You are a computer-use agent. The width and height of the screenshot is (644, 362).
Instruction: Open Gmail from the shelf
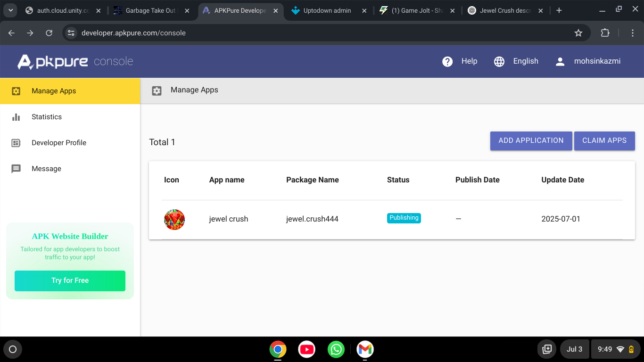click(365, 349)
